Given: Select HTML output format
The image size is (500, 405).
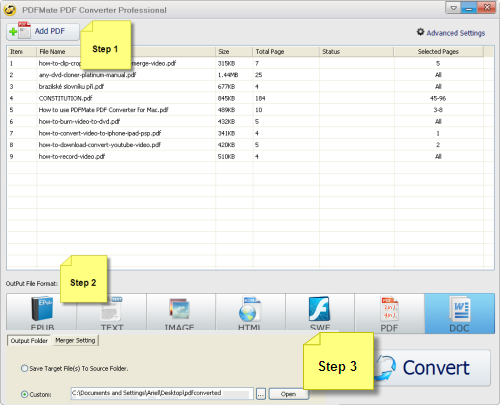Looking at the screenshot, I should (x=251, y=312).
